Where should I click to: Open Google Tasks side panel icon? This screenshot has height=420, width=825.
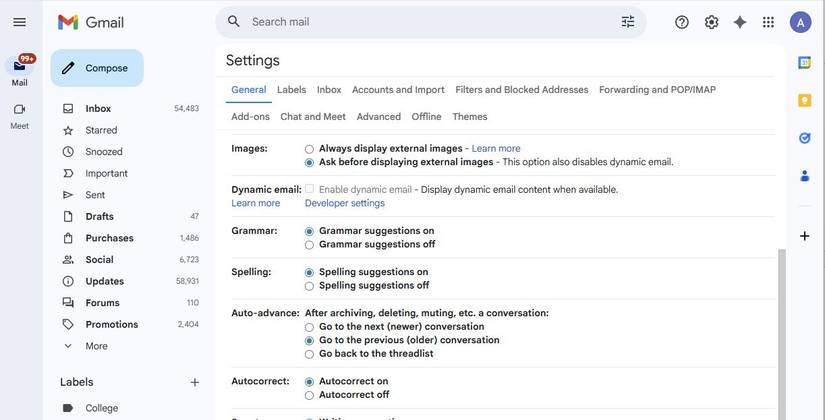coord(804,138)
